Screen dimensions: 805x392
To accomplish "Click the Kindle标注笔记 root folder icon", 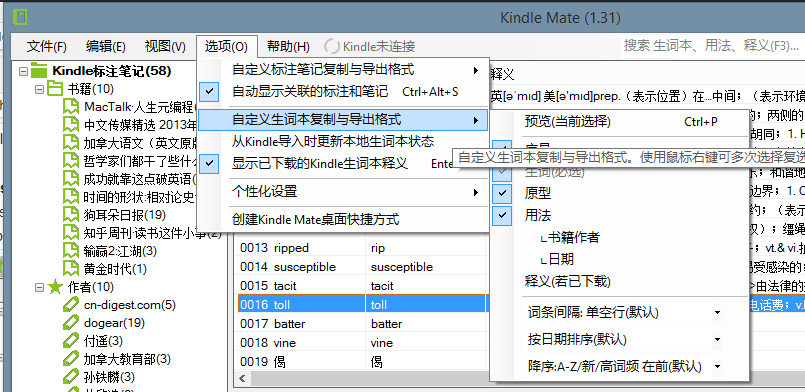I will 40,70.
